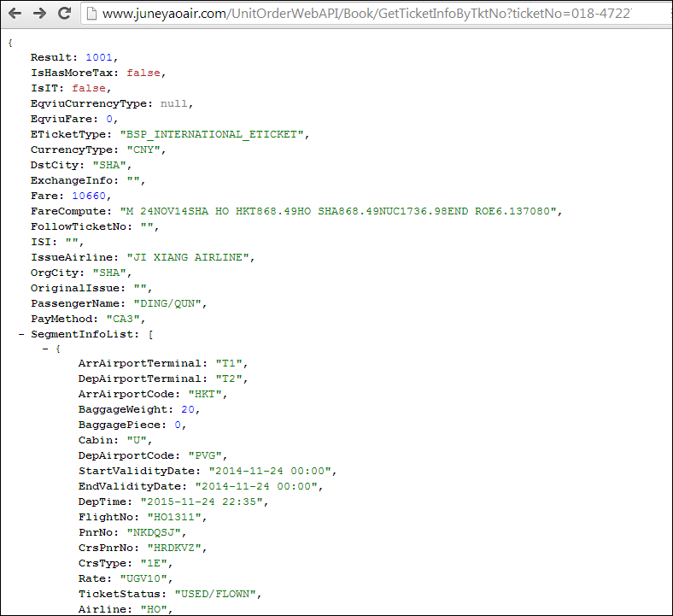Go forward with the browser forward arrow

click(40, 14)
